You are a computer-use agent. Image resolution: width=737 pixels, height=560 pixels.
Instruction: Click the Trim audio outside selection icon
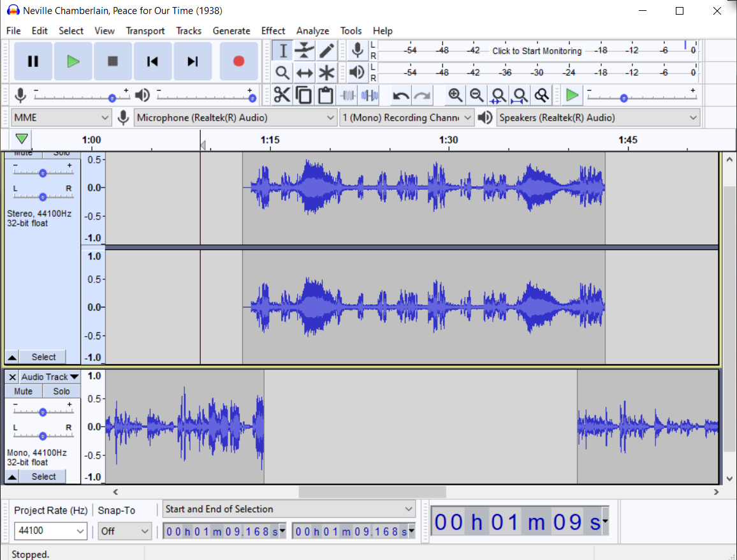347,96
